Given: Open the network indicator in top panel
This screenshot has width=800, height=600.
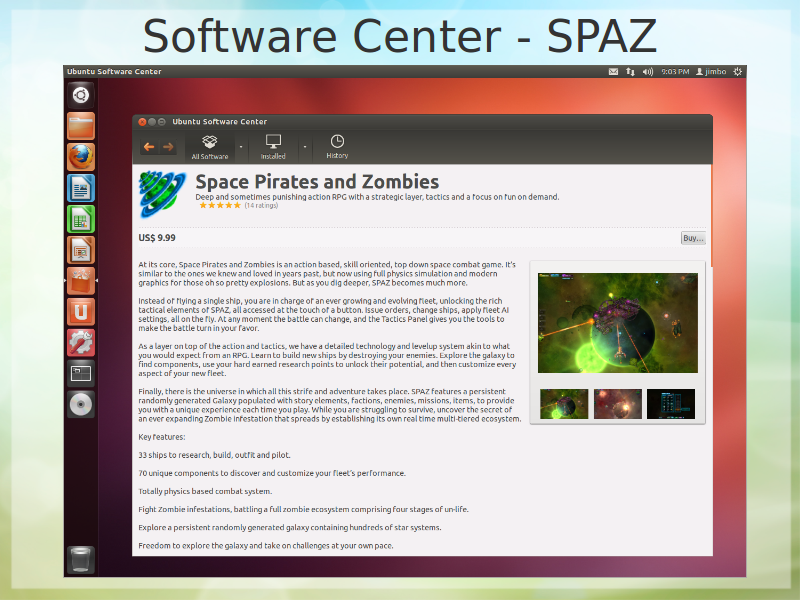Looking at the screenshot, I should tap(631, 72).
